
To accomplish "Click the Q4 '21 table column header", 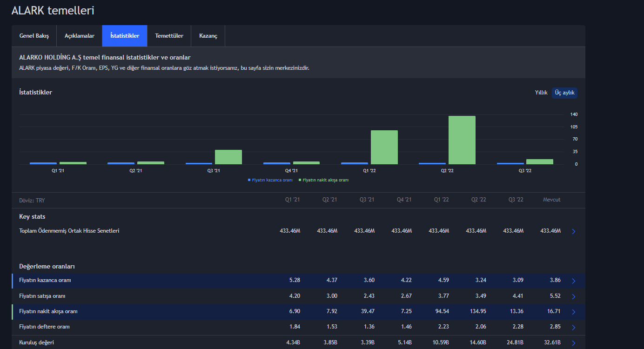I will [x=404, y=200].
